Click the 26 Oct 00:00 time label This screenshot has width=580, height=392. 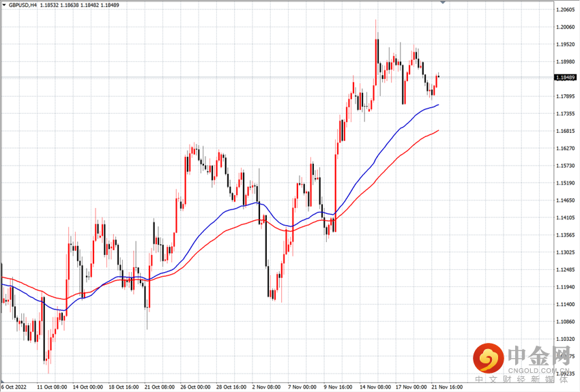pyautogui.click(x=195, y=387)
